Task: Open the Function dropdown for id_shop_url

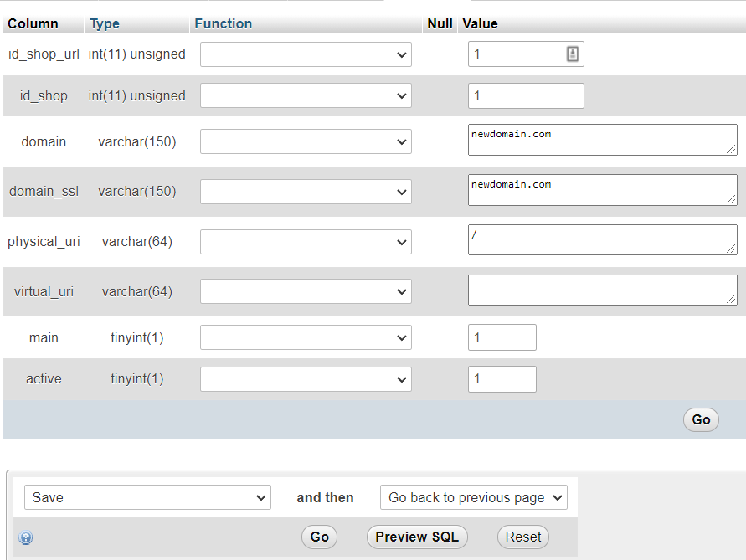Action: click(x=305, y=54)
